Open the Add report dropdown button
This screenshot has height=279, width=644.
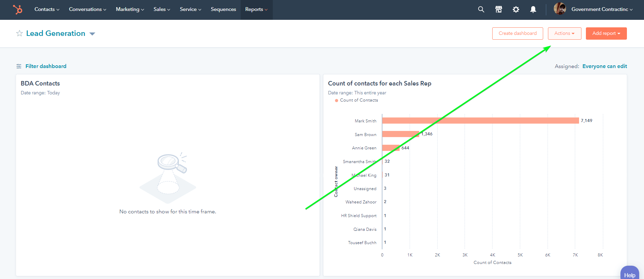606,34
